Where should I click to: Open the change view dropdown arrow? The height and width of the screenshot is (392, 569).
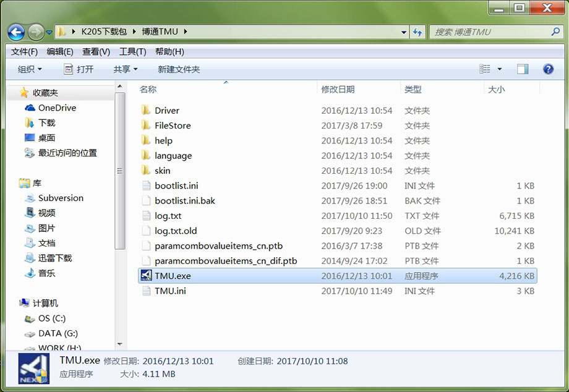(x=500, y=69)
